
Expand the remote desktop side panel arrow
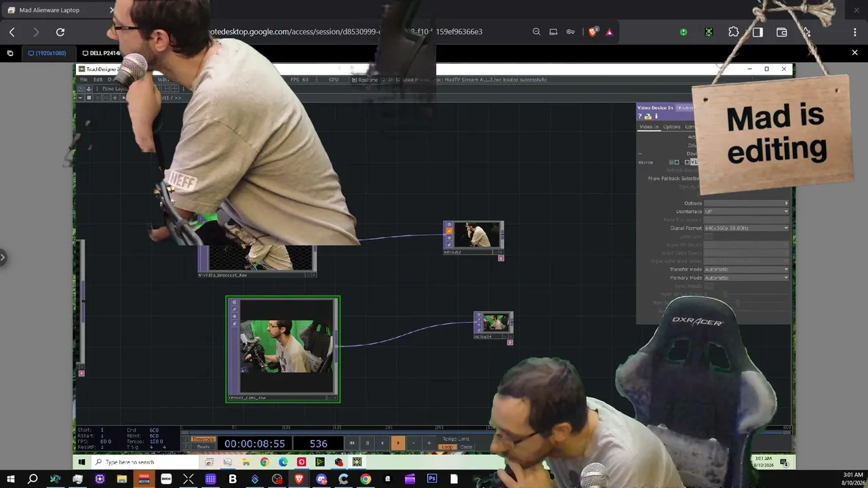(x=3, y=257)
